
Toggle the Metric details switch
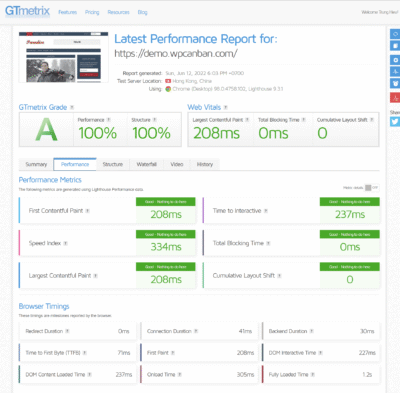[371, 188]
